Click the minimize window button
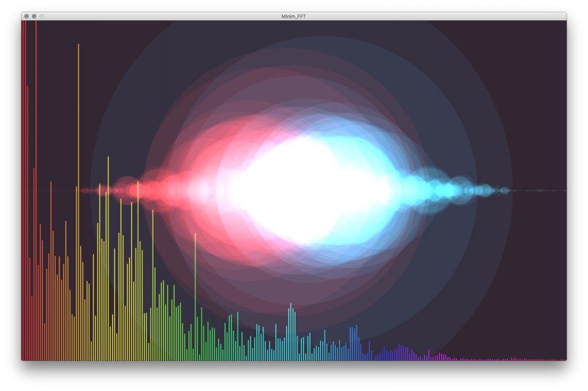This screenshot has height=391, width=588. pyautogui.click(x=34, y=16)
